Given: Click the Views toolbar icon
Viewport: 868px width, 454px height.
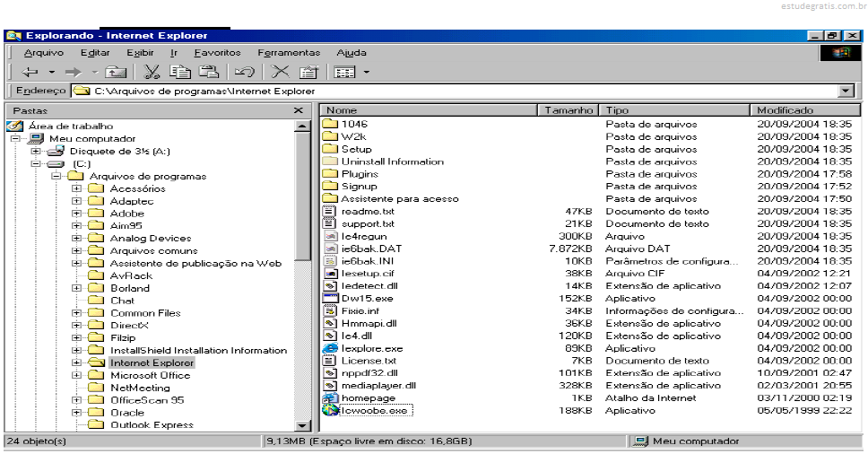Looking at the screenshot, I should 345,72.
